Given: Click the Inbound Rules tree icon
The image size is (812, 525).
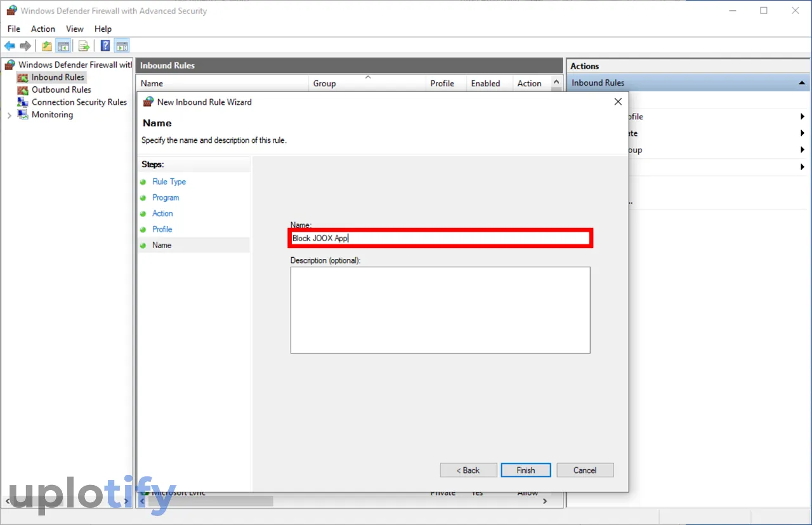Looking at the screenshot, I should pos(23,77).
